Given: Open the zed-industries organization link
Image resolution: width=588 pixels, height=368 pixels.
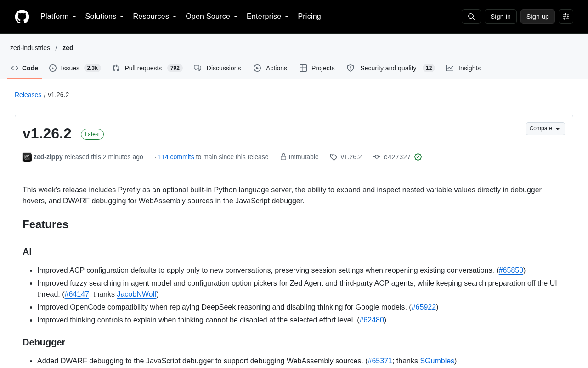Looking at the screenshot, I should 30,48.
